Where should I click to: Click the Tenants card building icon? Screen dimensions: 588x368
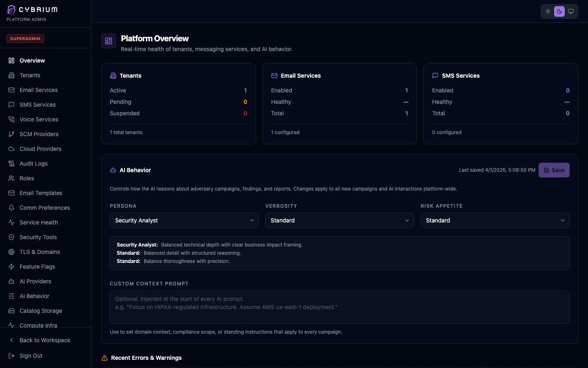113,76
